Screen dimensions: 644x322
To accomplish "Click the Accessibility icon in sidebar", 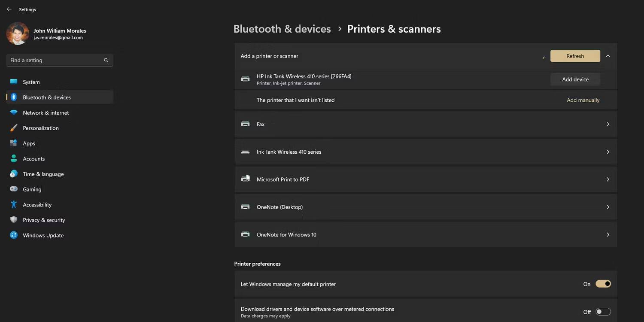I will (14, 205).
